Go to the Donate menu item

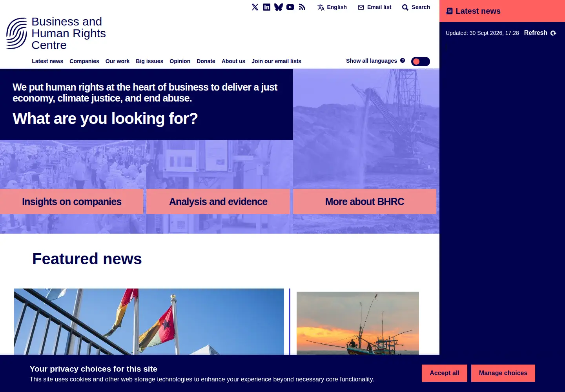tap(206, 61)
